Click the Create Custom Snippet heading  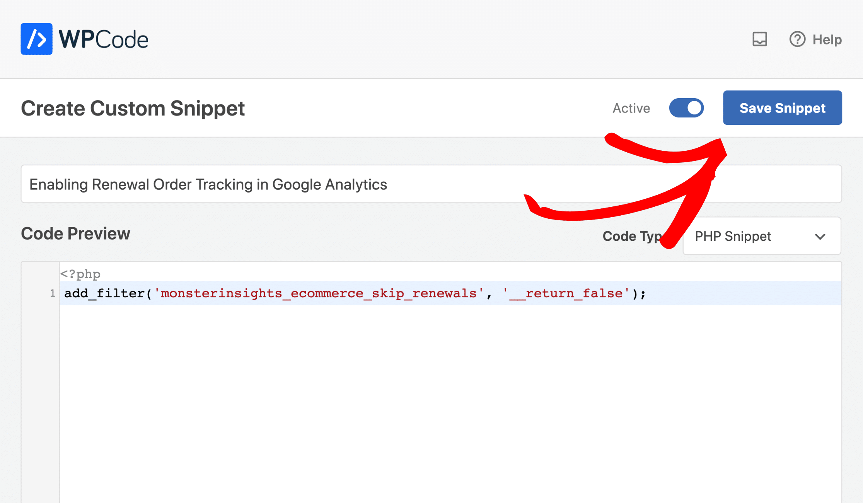pyautogui.click(x=133, y=108)
